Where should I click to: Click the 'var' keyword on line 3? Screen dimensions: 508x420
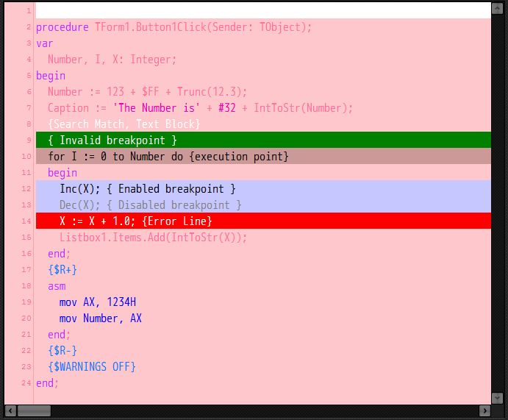click(44, 43)
